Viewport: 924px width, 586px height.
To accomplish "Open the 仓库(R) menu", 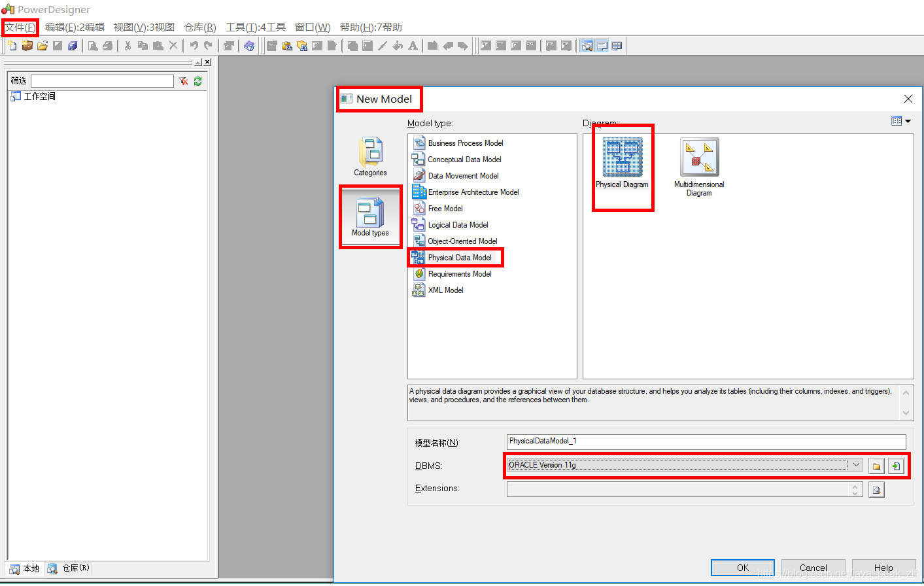I will click(199, 27).
